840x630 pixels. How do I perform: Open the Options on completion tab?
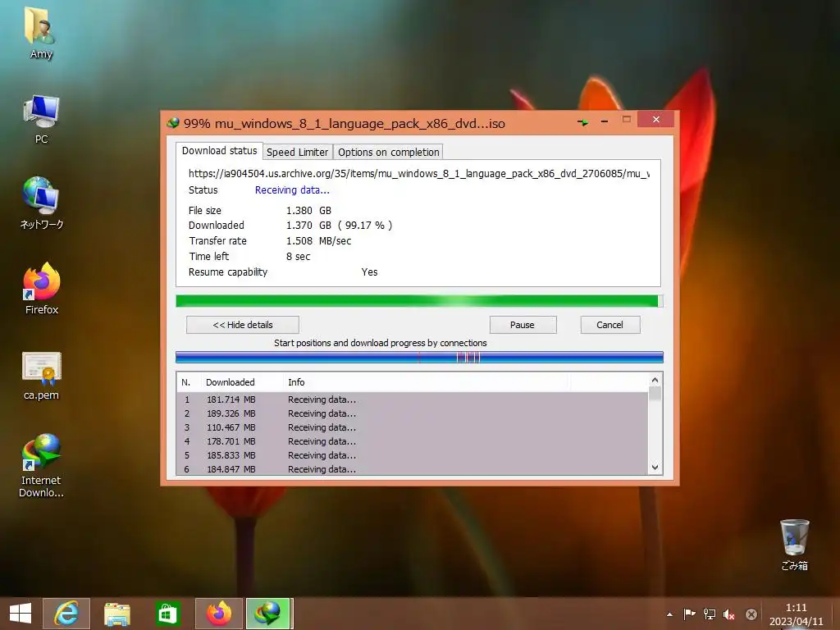click(388, 152)
